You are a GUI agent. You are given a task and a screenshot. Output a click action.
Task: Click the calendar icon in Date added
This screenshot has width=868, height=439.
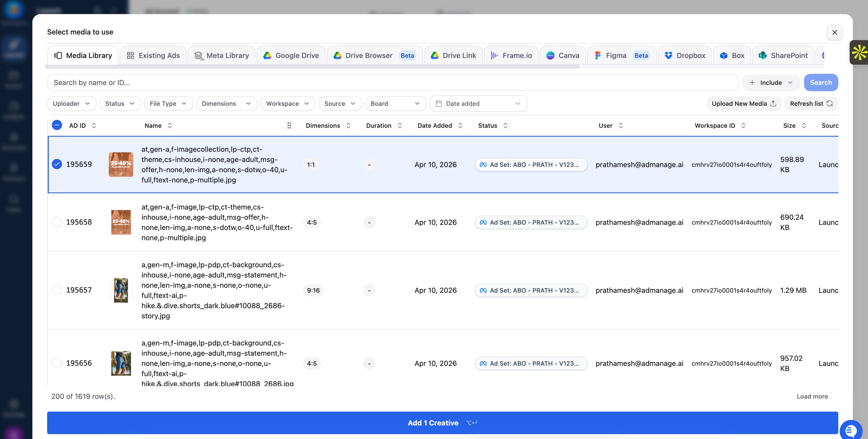point(438,103)
